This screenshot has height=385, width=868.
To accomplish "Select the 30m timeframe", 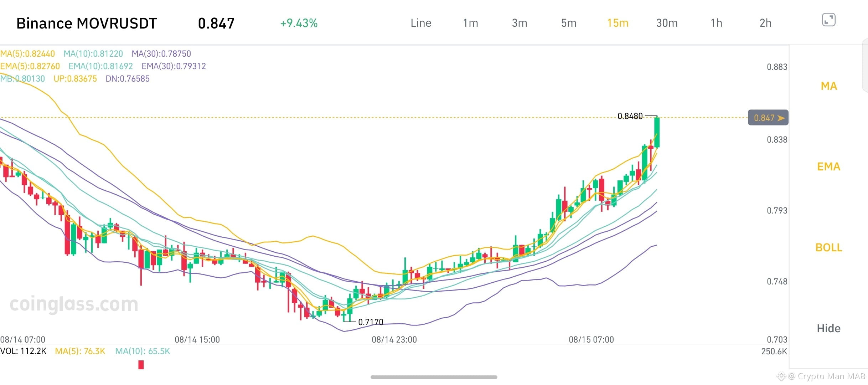I will click(x=667, y=23).
